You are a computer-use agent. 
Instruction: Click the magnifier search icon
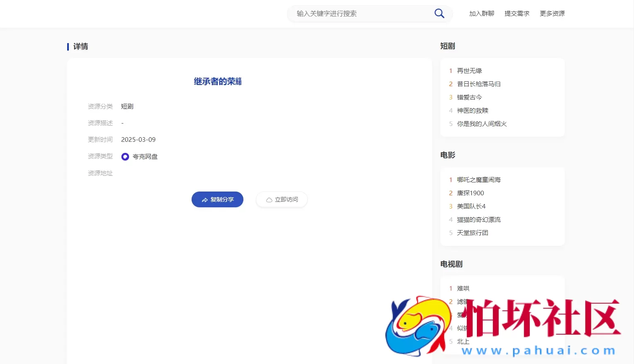tap(439, 13)
